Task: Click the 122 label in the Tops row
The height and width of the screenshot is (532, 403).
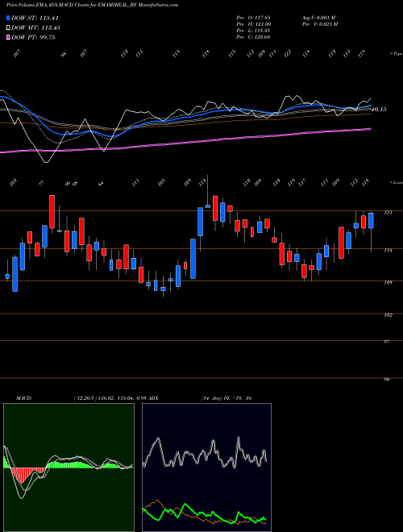Action: point(288,54)
